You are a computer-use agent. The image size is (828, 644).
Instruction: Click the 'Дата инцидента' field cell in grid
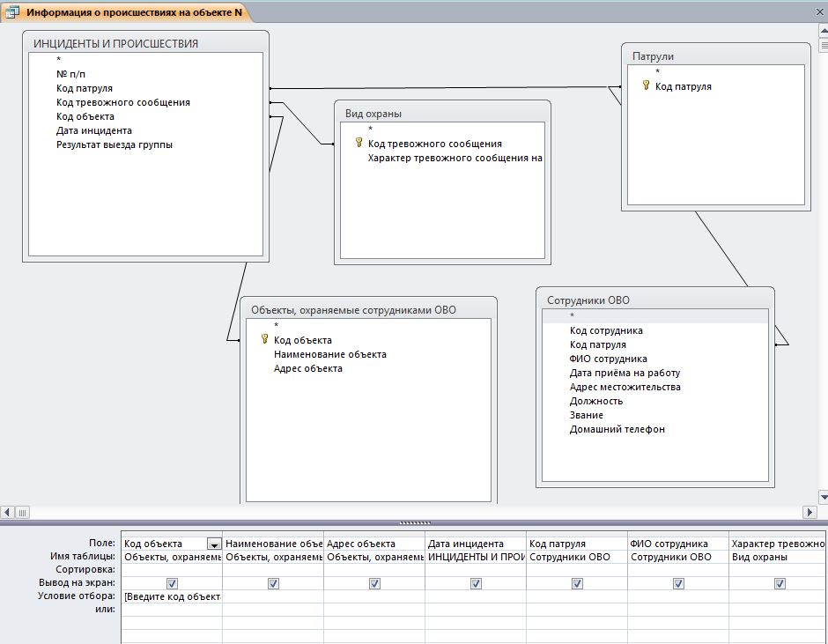coord(476,544)
